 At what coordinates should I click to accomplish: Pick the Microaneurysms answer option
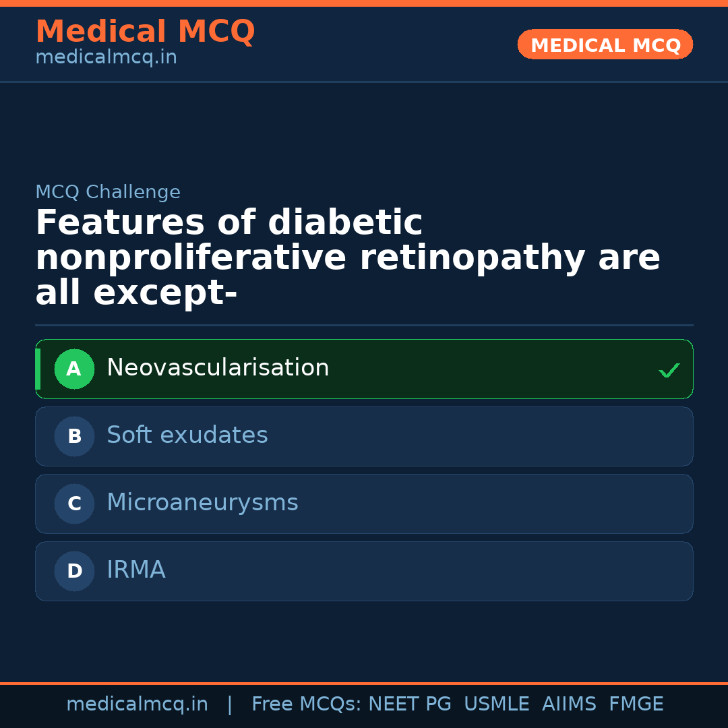pos(202,503)
